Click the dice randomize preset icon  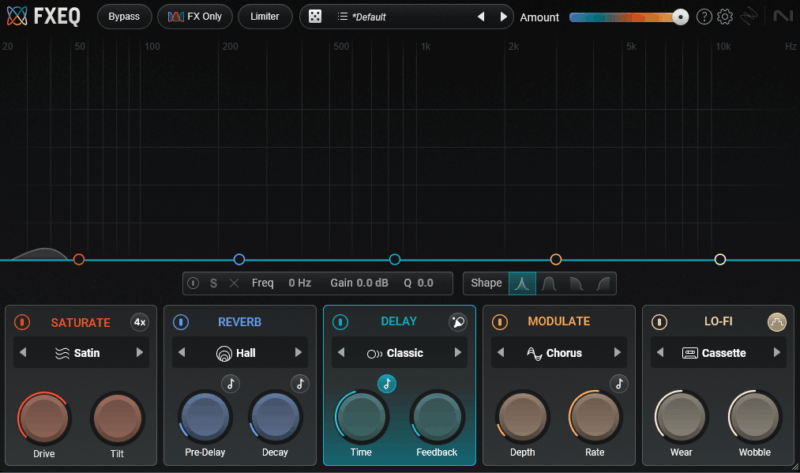tap(315, 17)
